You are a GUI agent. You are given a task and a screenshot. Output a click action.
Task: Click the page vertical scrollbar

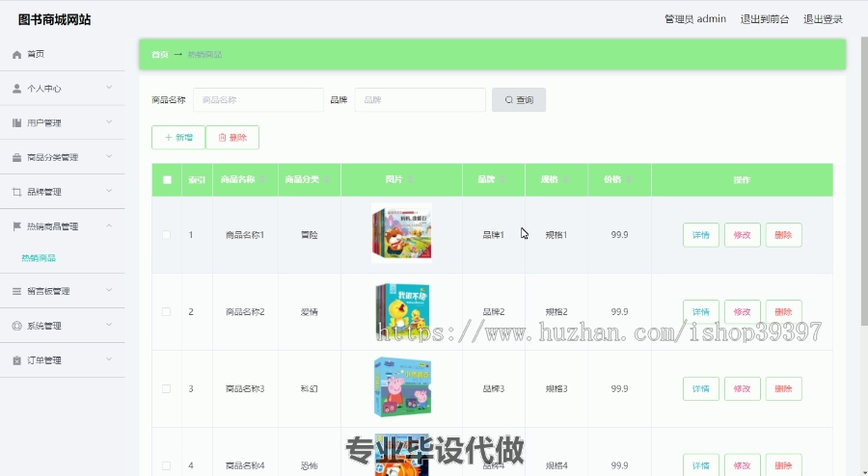point(864,182)
